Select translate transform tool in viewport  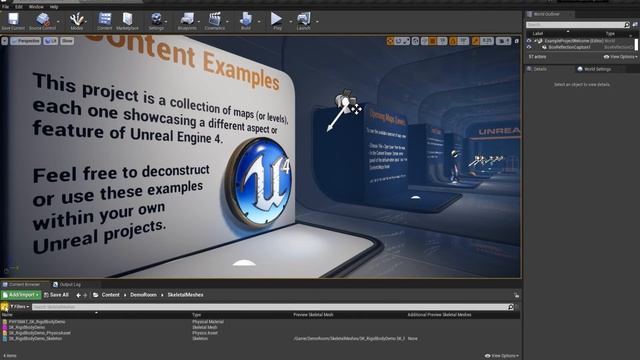point(390,41)
